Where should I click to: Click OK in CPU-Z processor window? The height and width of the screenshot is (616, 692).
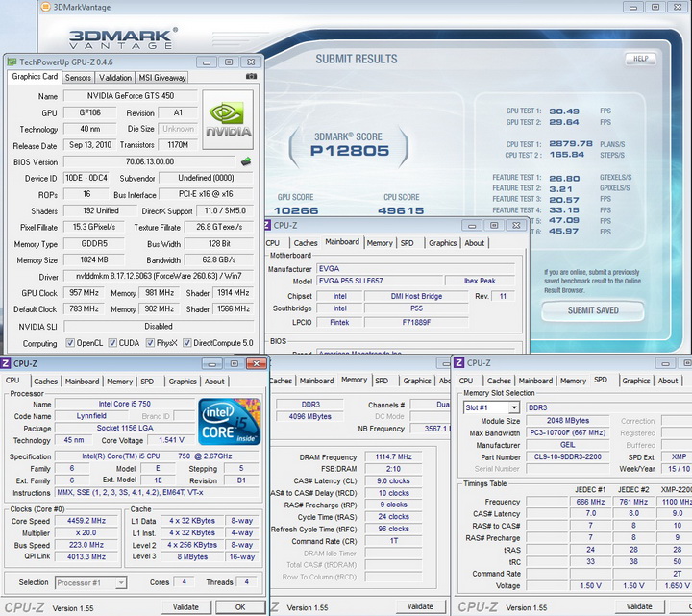(x=240, y=607)
